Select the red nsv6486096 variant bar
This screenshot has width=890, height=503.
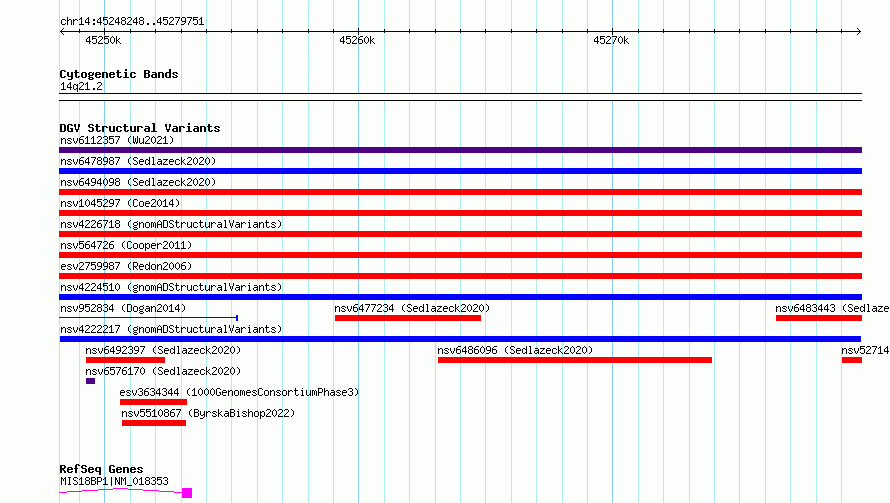pos(574,360)
